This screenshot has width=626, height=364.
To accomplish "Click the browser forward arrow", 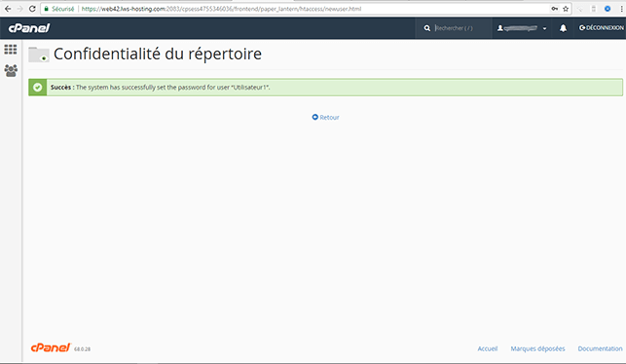I will point(19,9).
